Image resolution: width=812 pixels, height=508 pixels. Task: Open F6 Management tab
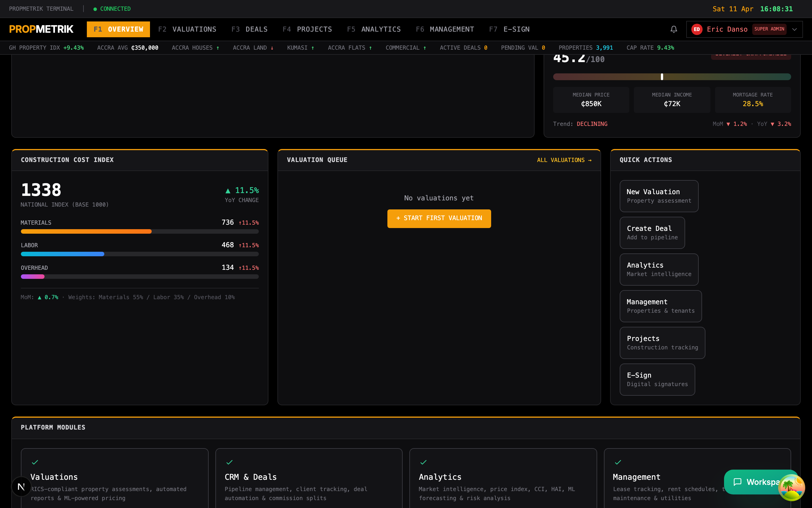click(445, 29)
